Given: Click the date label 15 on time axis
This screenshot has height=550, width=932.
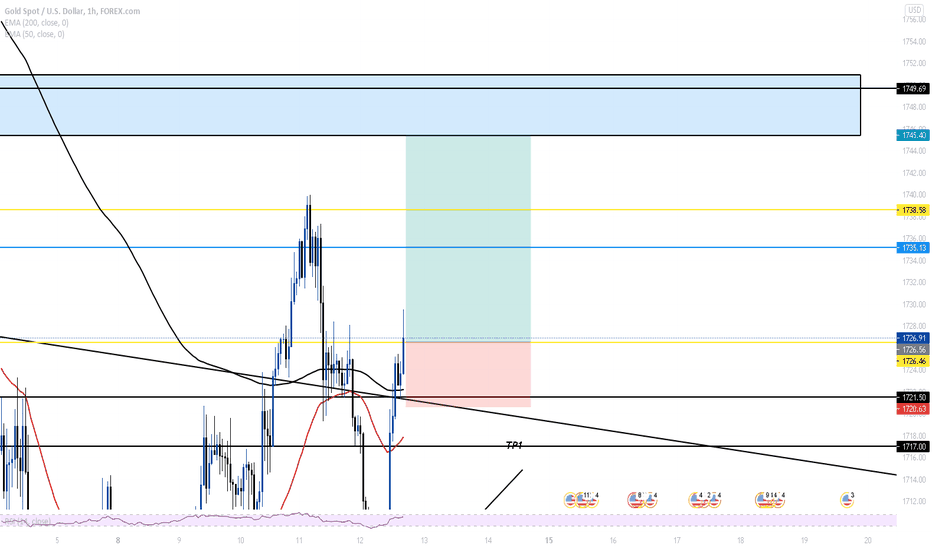Looking at the screenshot, I should (549, 540).
